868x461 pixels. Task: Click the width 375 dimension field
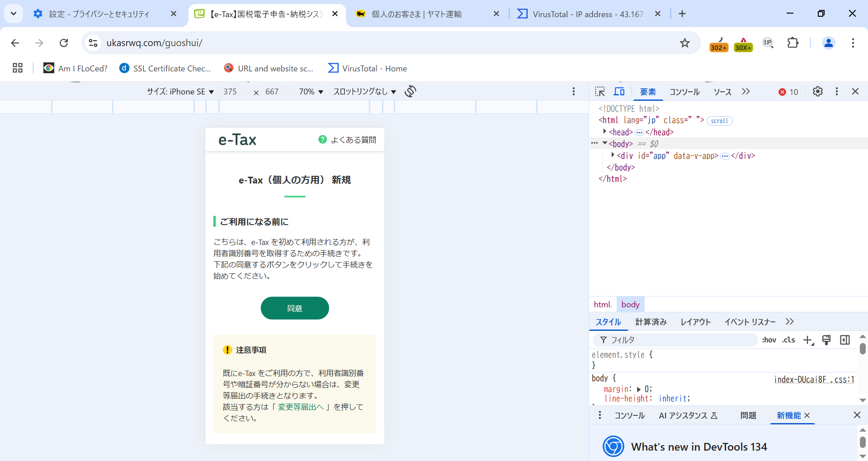click(x=230, y=91)
